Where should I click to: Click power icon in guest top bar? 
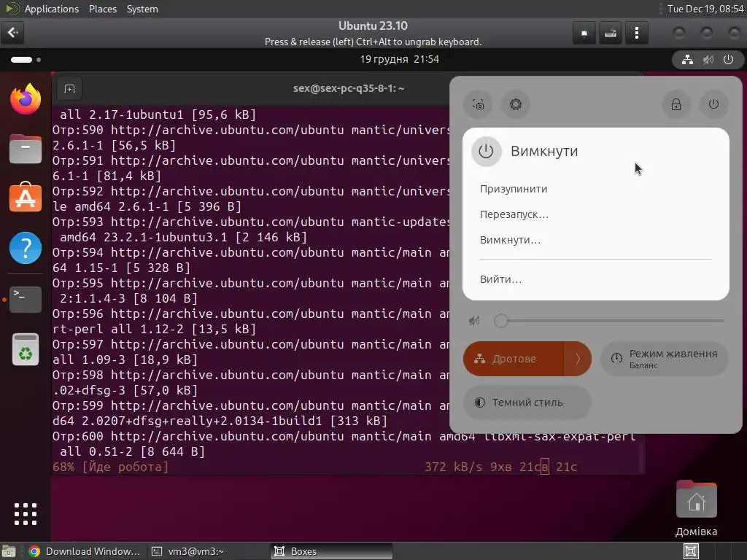[728, 60]
